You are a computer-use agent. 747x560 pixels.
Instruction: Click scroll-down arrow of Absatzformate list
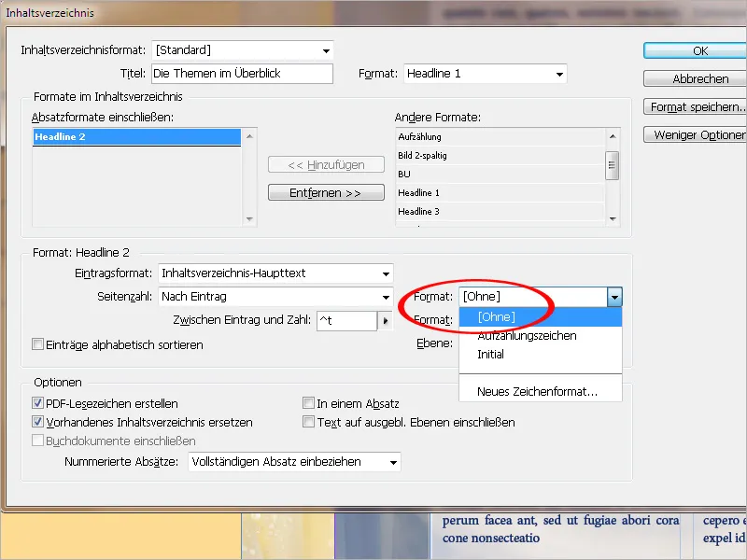(x=249, y=219)
